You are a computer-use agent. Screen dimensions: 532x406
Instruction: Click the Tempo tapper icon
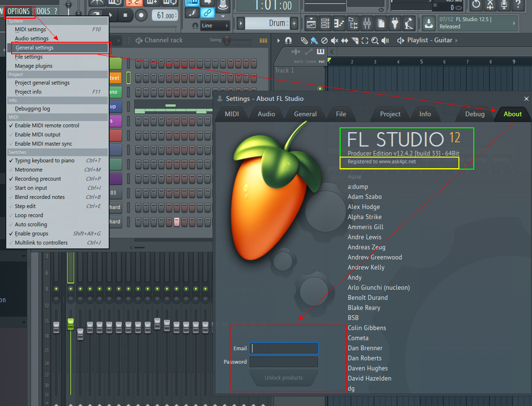coord(409,24)
